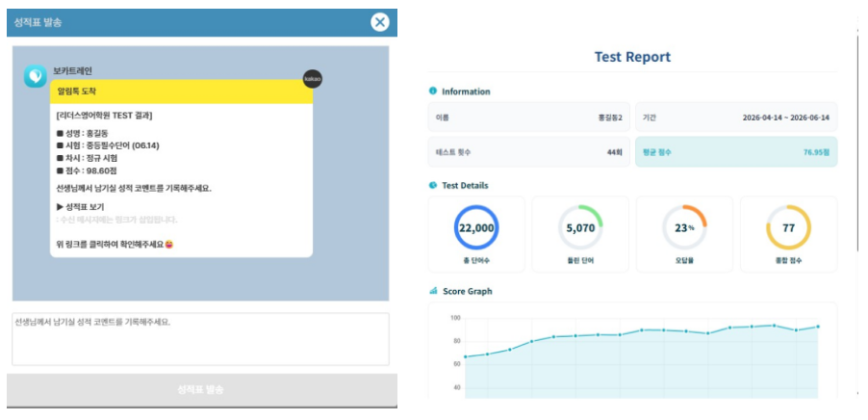
Task: Click the 23% error rate ring
Action: click(684, 227)
